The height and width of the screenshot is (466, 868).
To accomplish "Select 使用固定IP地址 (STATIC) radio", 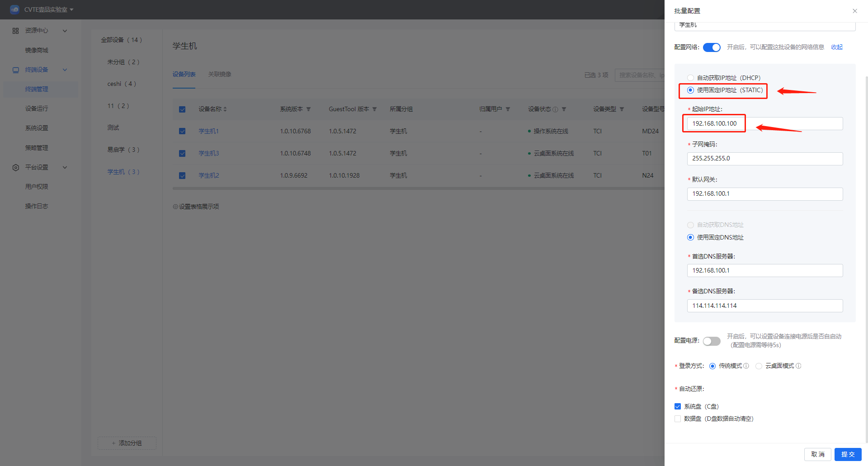I will (690, 90).
